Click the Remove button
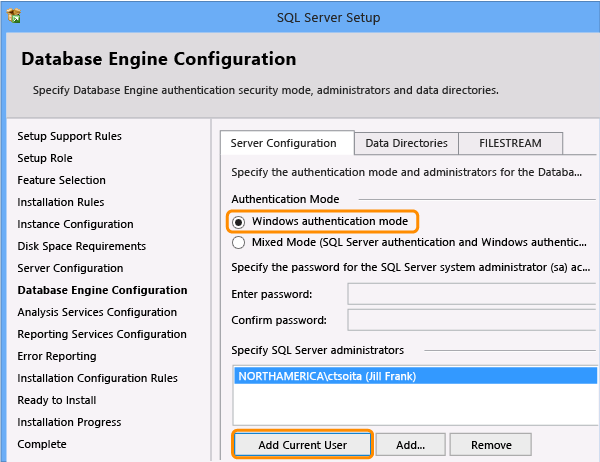This screenshot has height=462, width=600. tap(489, 445)
